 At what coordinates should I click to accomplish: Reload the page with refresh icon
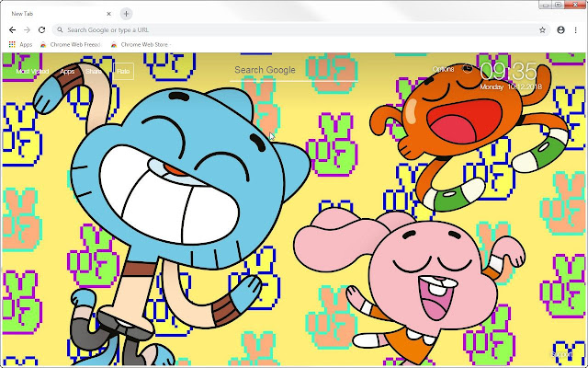41,30
